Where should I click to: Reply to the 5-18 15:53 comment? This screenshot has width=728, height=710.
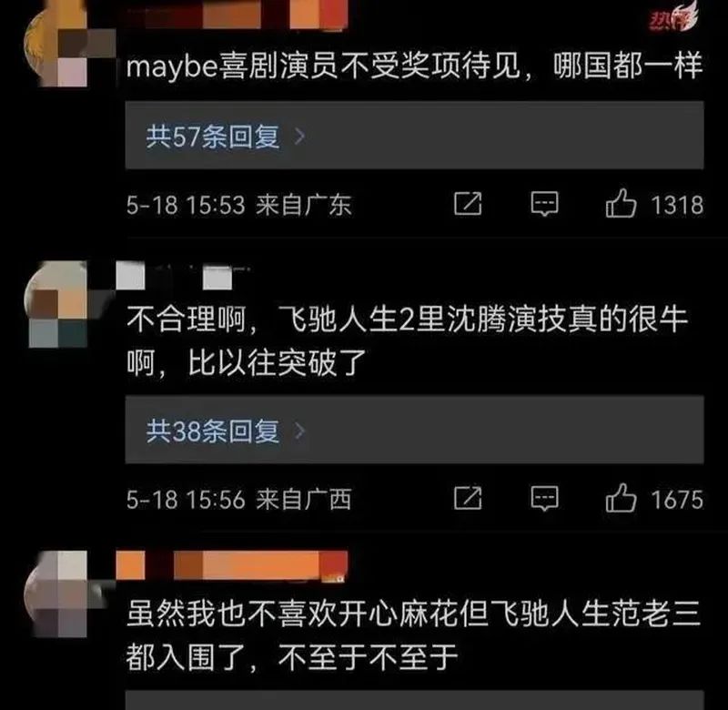(544, 204)
